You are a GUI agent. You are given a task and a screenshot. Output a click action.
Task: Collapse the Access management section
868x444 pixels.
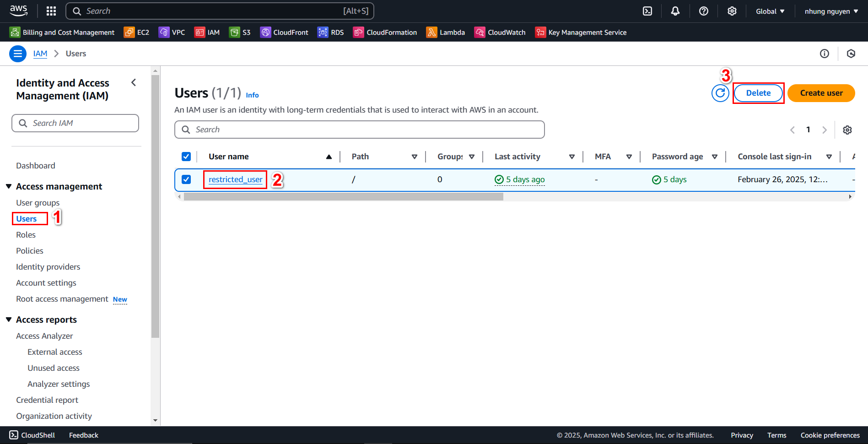pos(9,186)
